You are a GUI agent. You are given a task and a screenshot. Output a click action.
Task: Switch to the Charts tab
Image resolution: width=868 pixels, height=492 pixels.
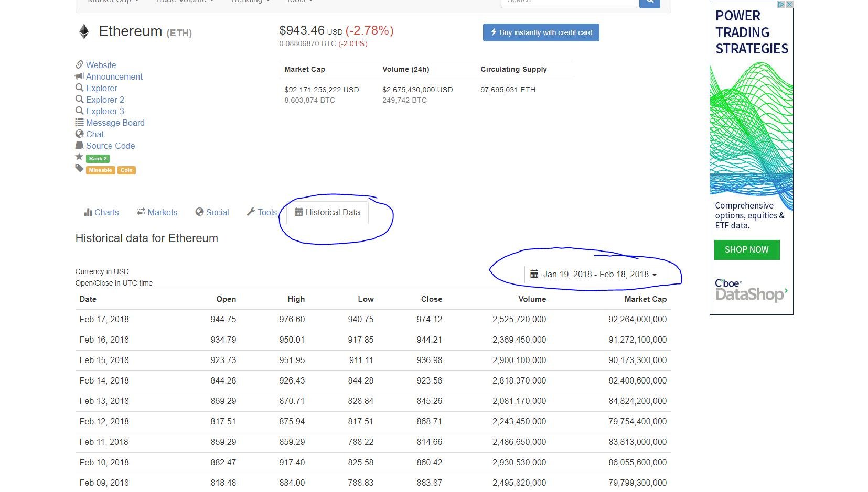[x=102, y=212]
